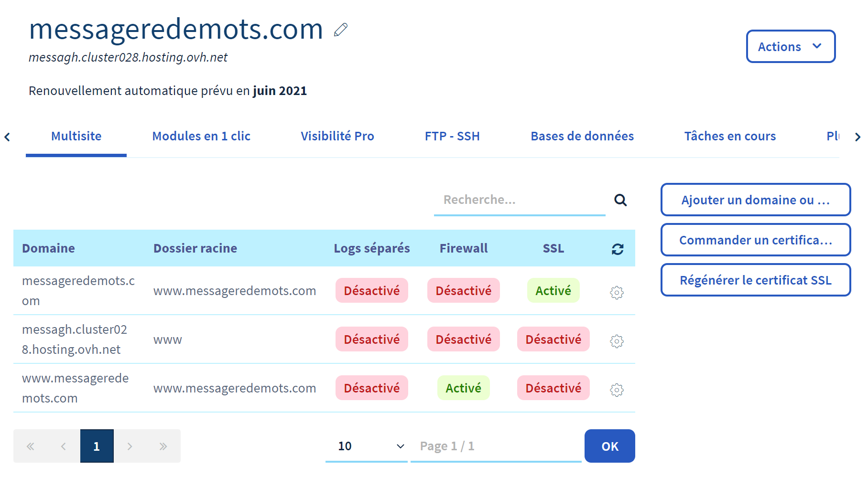Open the Bases de données tab
This screenshot has width=868, height=477.
point(582,137)
